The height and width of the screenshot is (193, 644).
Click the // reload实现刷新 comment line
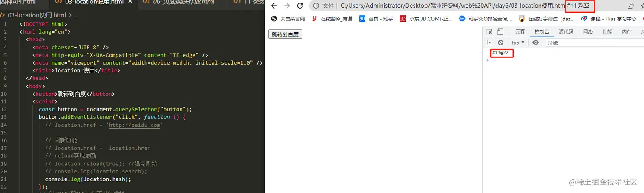point(71,156)
